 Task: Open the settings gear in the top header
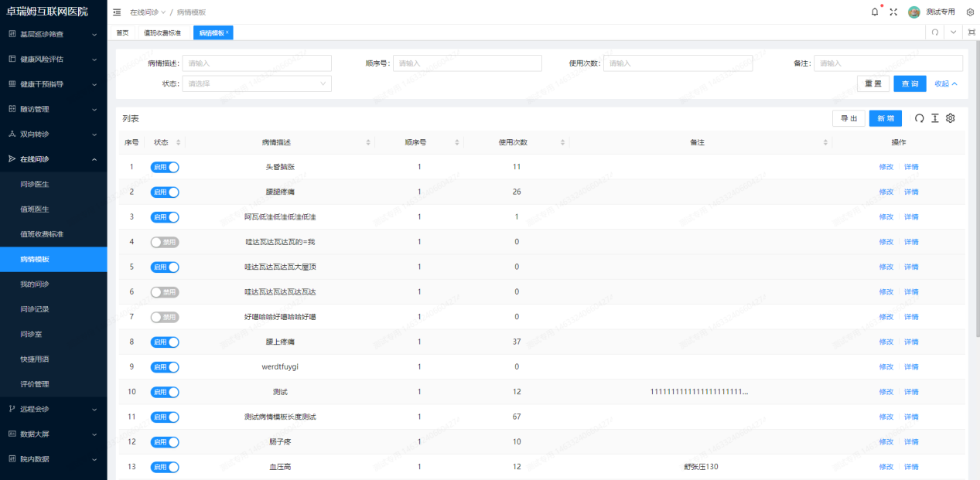coord(970,12)
